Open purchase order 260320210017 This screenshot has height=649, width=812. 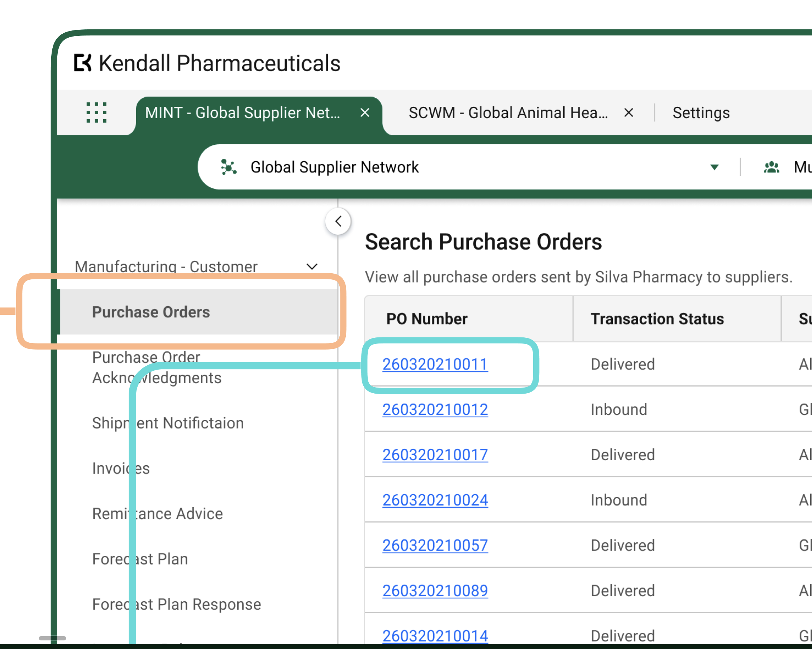point(435,455)
